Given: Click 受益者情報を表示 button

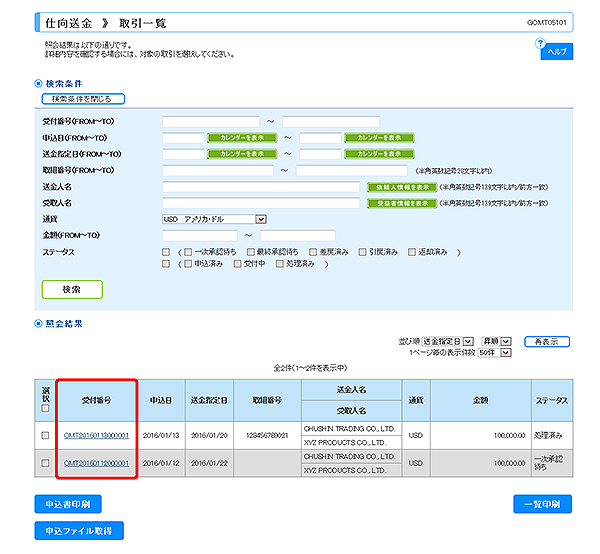Looking at the screenshot, I should coord(401,203).
